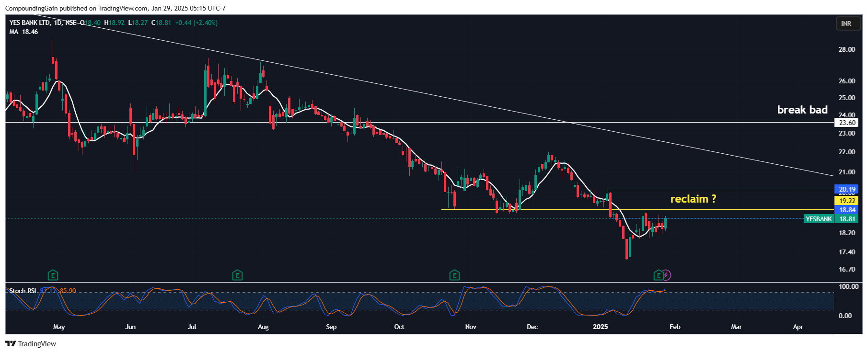Click the 'reclaim ?' yellow annotation
Viewport: 868px width, 353px height.
(x=693, y=199)
